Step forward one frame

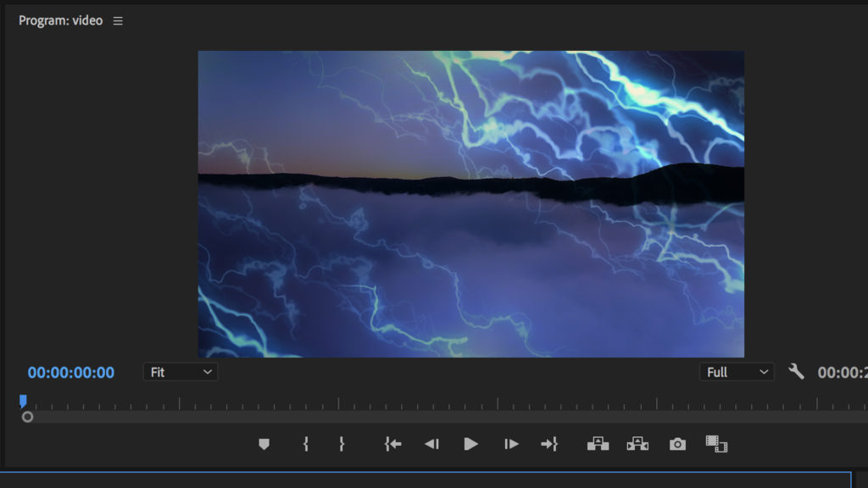point(511,444)
